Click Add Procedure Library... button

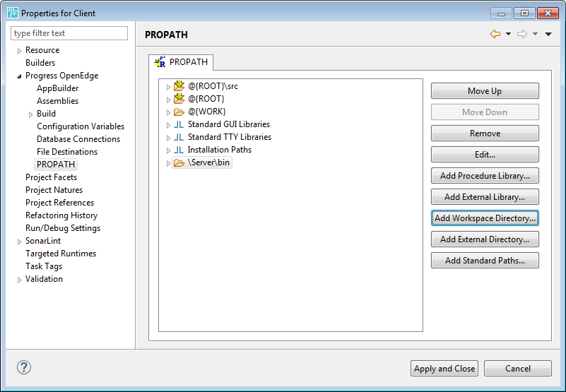(x=485, y=176)
